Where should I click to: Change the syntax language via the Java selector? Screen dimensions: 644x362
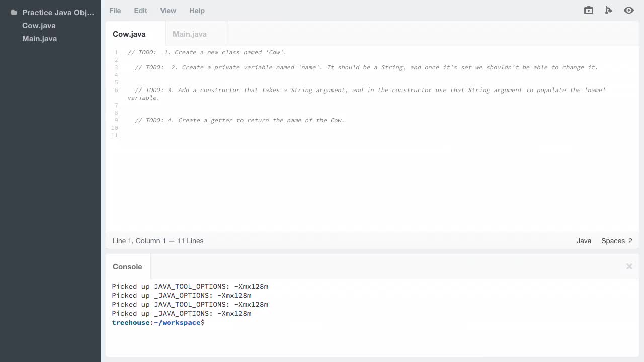point(584,241)
